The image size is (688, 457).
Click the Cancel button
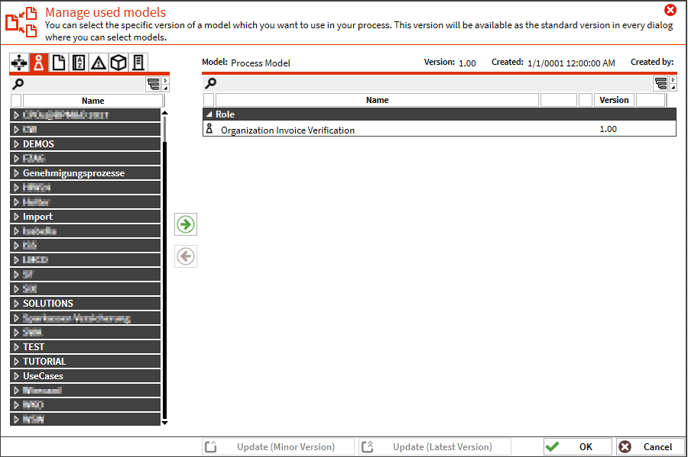coord(650,447)
